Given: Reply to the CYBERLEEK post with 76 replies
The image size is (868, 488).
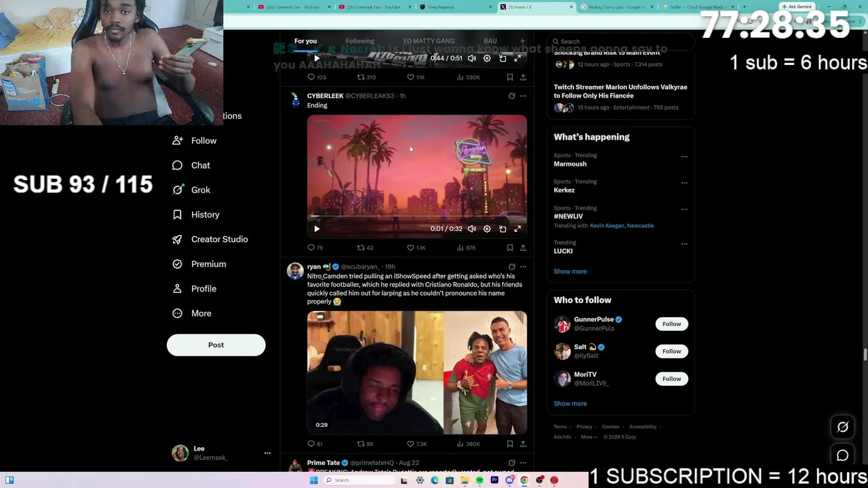Looking at the screenshot, I should [315, 247].
